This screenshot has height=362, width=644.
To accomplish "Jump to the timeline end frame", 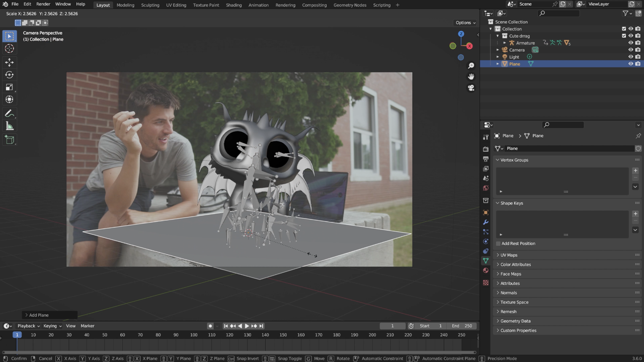I will [261, 326].
